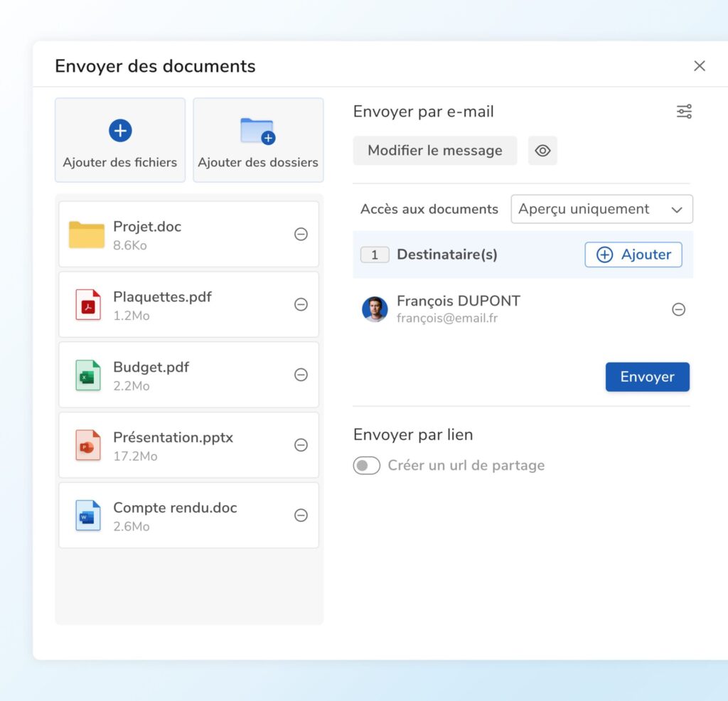This screenshot has width=728, height=701.
Task: Close the Envoyer des documents dialog
Action: click(x=700, y=66)
